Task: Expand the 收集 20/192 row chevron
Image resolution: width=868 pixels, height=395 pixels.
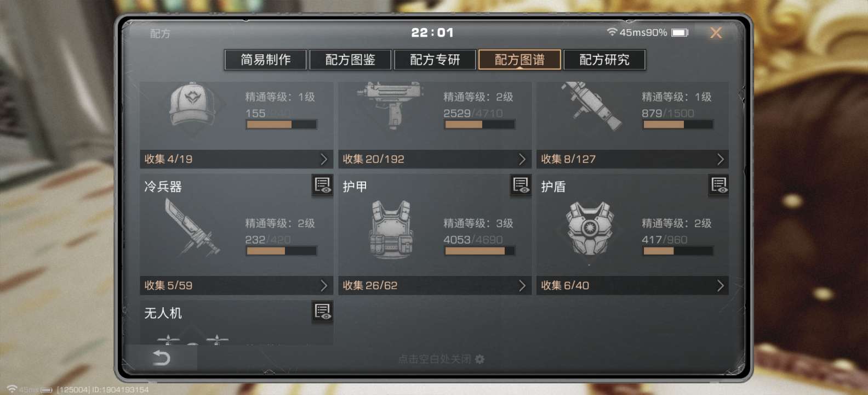Action: click(522, 159)
